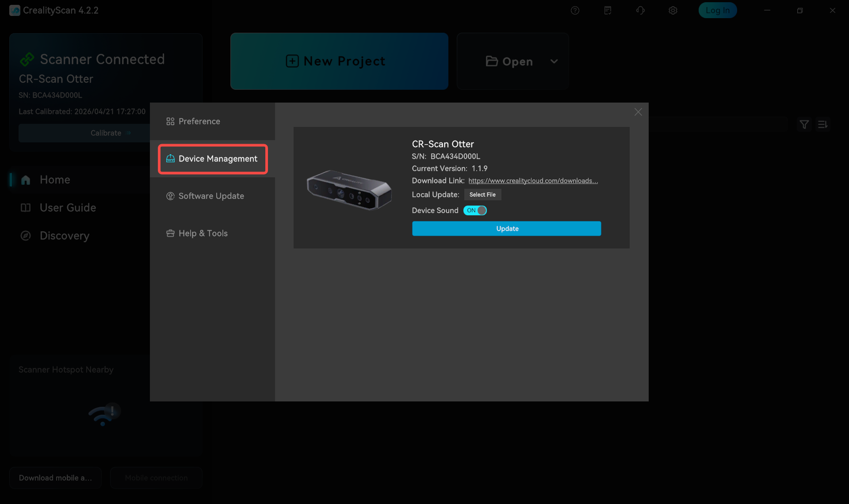Go to Home in the sidebar
849x504 pixels.
[55, 179]
